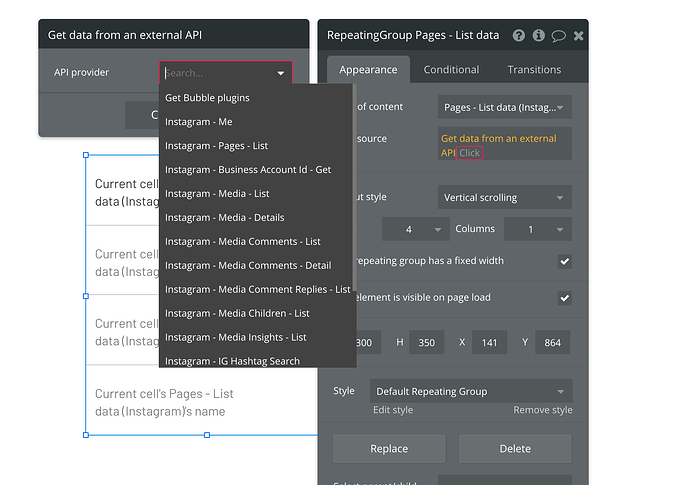The width and height of the screenshot is (690, 485).
Task: Open the comments speech bubble icon
Action: tap(558, 36)
